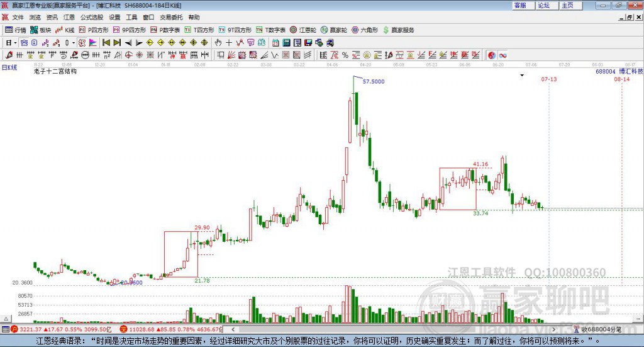Open the 公式选股 menu

click(x=92, y=17)
